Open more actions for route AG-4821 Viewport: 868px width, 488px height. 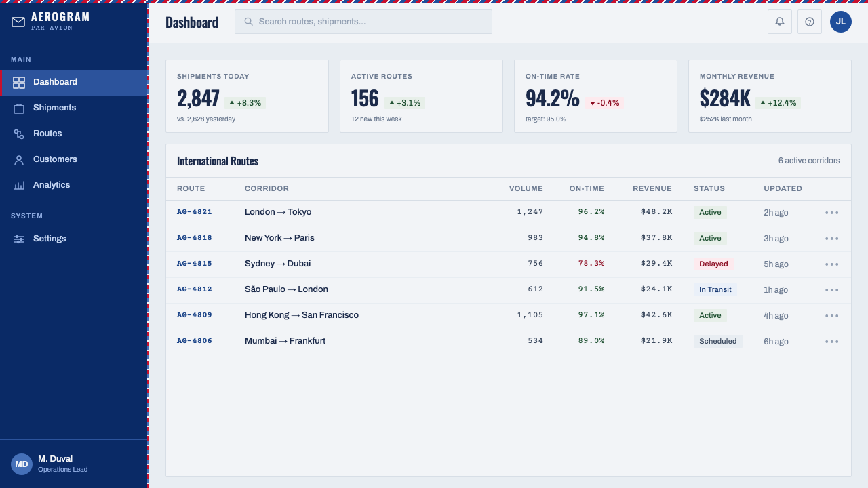click(832, 213)
